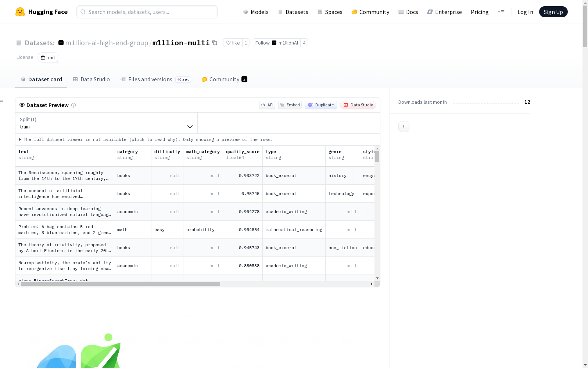The image size is (588, 368).
Task: Select the artificial intelligence text cell
Action: [x=65, y=194]
